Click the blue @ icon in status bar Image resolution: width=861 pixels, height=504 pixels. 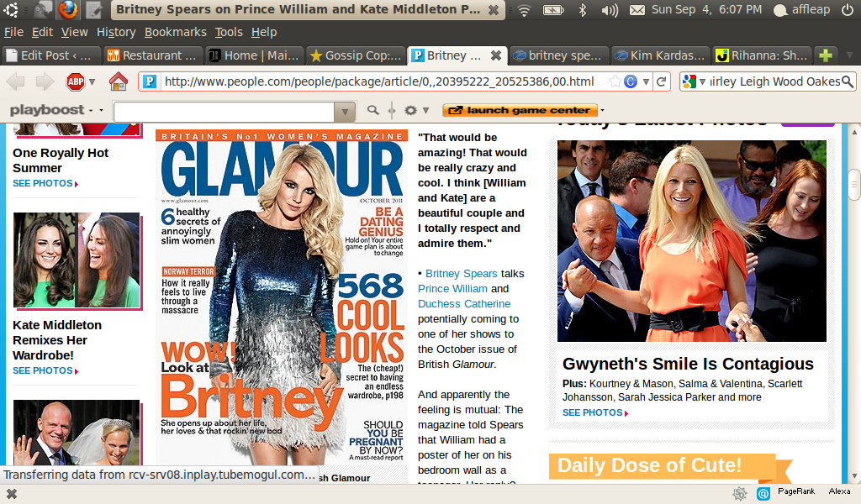pos(763,494)
